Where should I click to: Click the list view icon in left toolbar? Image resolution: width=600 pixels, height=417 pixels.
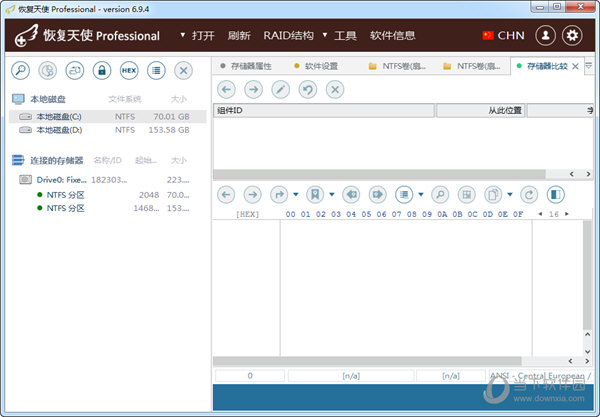tap(156, 70)
